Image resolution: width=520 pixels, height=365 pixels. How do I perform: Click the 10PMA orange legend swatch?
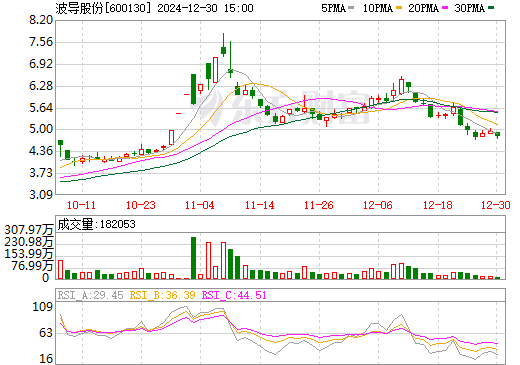pyautogui.click(x=399, y=8)
